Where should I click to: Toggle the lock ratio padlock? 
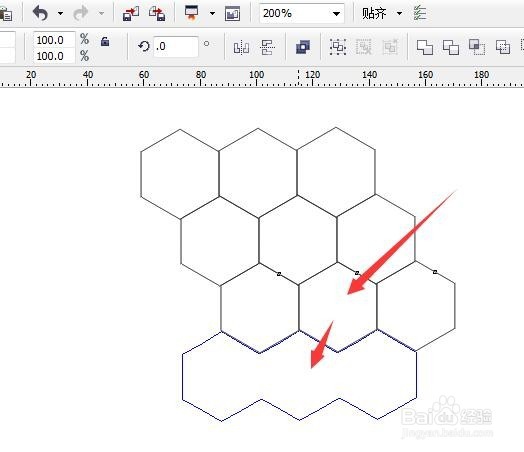click(x=105, y=41)
